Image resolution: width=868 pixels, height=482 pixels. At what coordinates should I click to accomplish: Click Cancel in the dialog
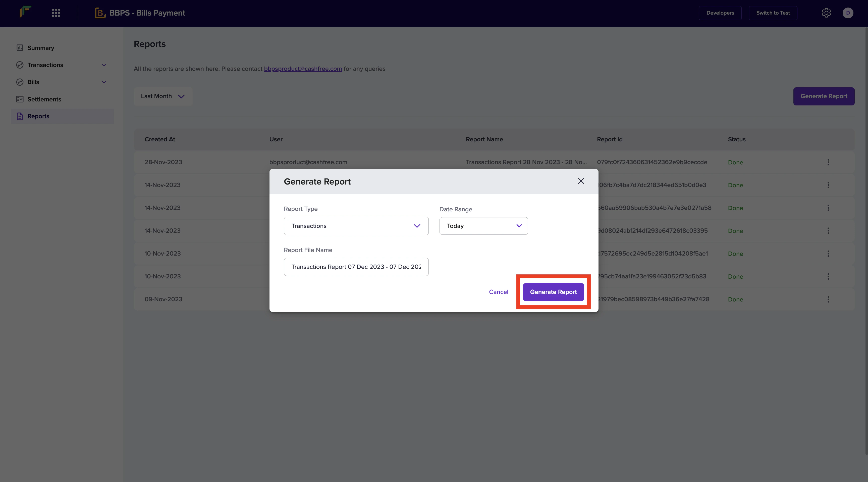tap(498, 292)
